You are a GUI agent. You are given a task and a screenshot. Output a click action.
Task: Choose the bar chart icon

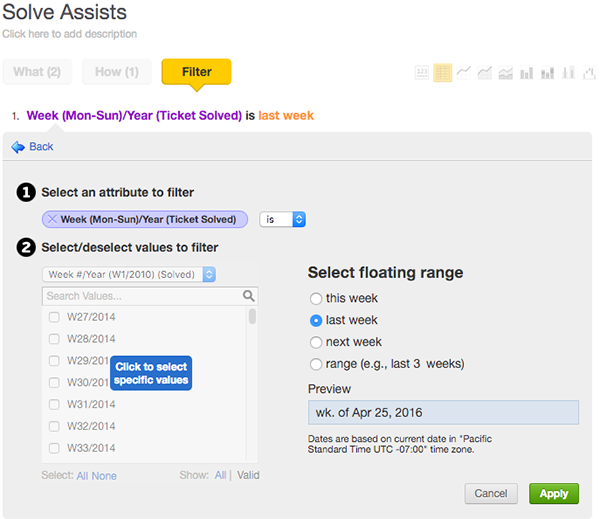click(527, 73)
